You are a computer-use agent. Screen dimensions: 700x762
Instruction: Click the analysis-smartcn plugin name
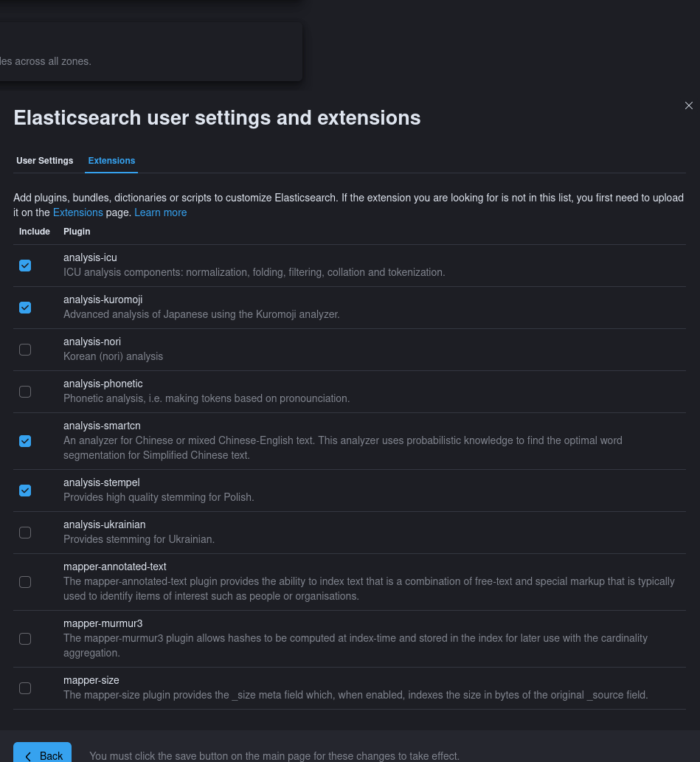point(102,426)
